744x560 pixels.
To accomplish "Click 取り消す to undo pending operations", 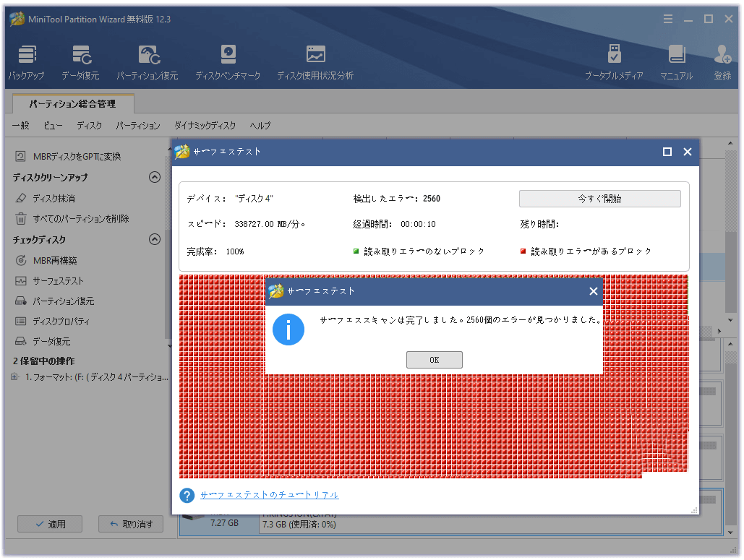I will [131, 524].
